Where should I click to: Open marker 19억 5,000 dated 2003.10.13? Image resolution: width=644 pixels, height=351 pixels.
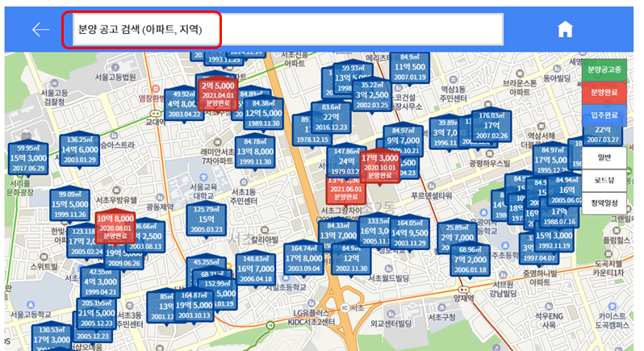[x=194, y=306]
